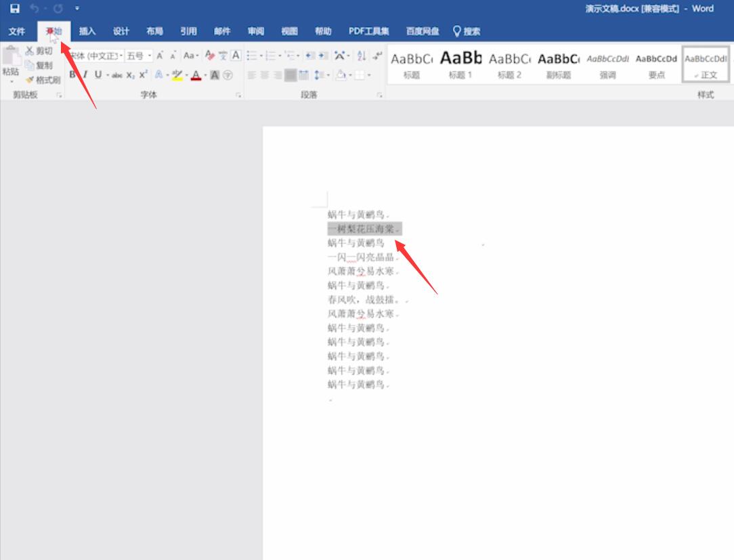Expand the bullet list dropdown arrow
The width and height of the screenshot is (734, 560).
(x=261, y=56)
